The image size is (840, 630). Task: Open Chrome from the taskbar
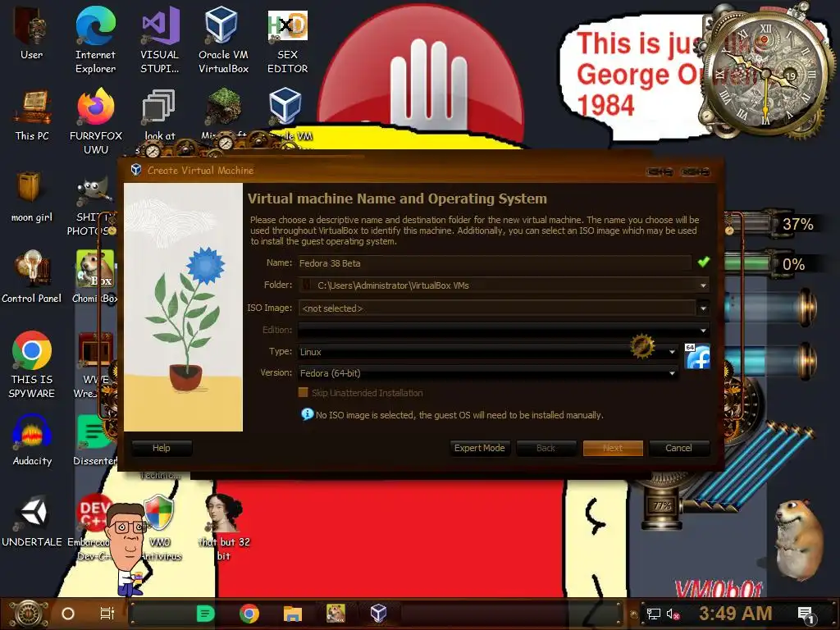(x=249, y=614)
